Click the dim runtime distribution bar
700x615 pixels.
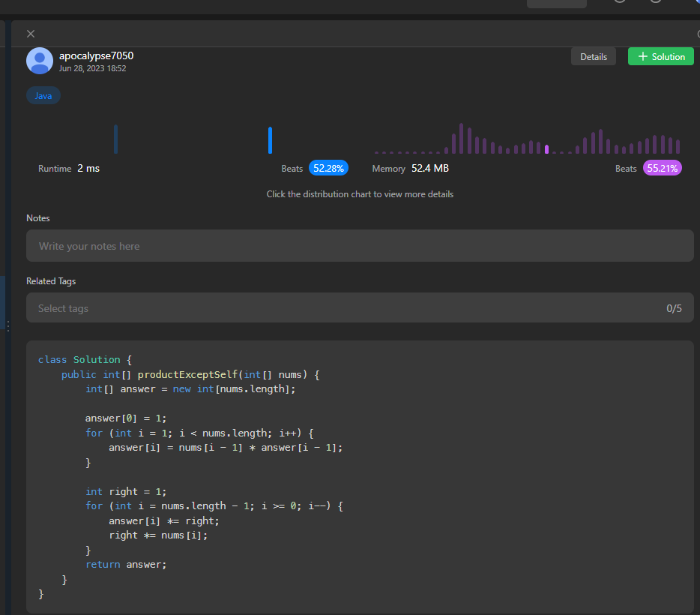115,139
